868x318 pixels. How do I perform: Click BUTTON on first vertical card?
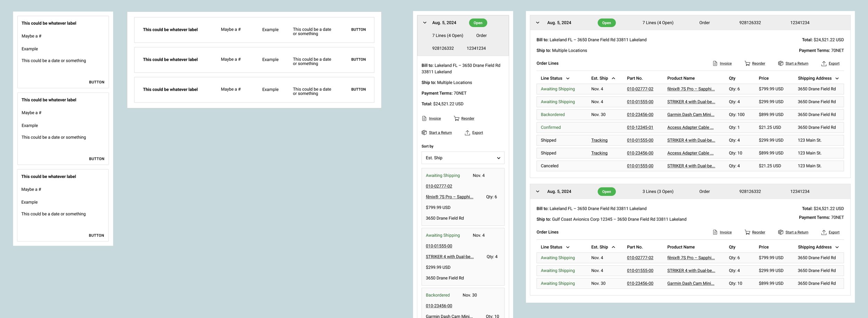coord(97,82)
